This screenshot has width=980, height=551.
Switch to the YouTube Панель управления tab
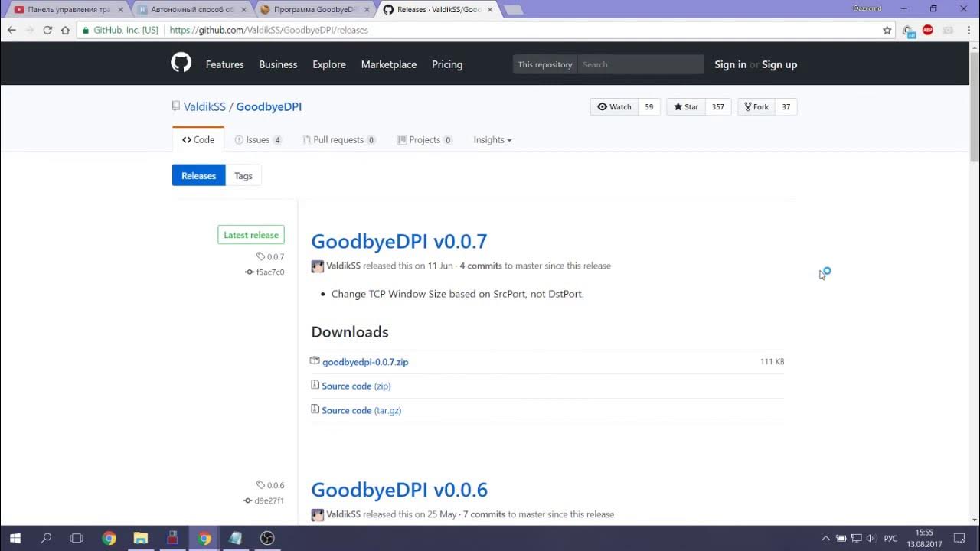67,10
